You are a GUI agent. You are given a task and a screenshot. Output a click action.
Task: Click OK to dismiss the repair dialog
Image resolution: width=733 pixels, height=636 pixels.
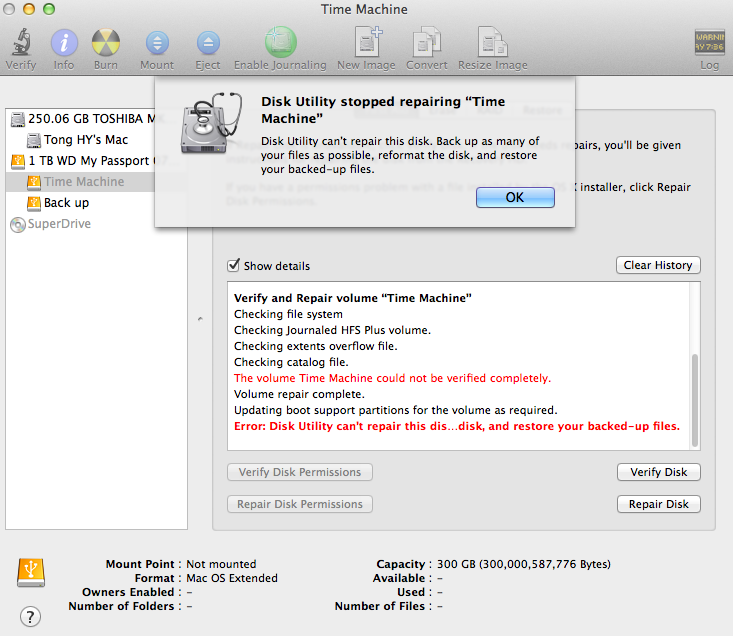pos(515,198)
